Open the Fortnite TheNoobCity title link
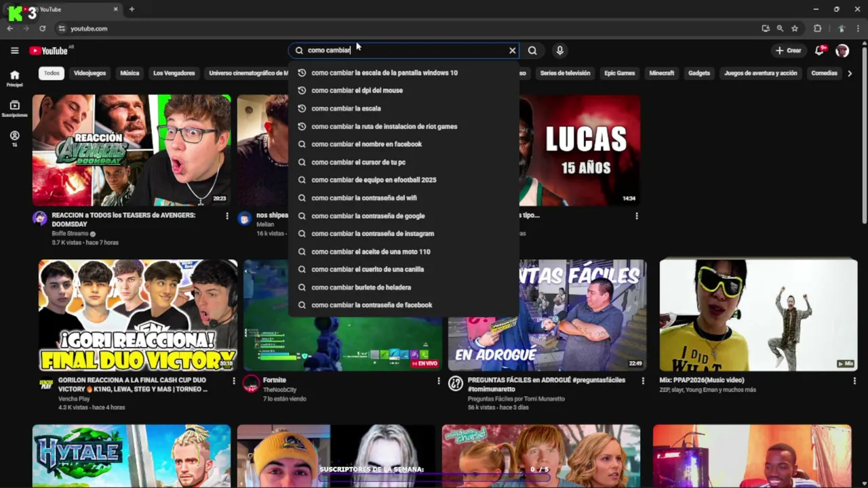868x488 pixels. coord(275,380)
